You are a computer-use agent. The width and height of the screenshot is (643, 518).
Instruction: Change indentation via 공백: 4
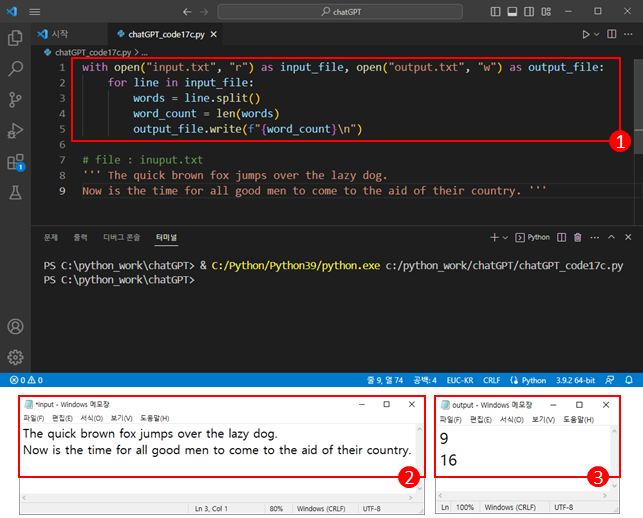pos(425,380)
